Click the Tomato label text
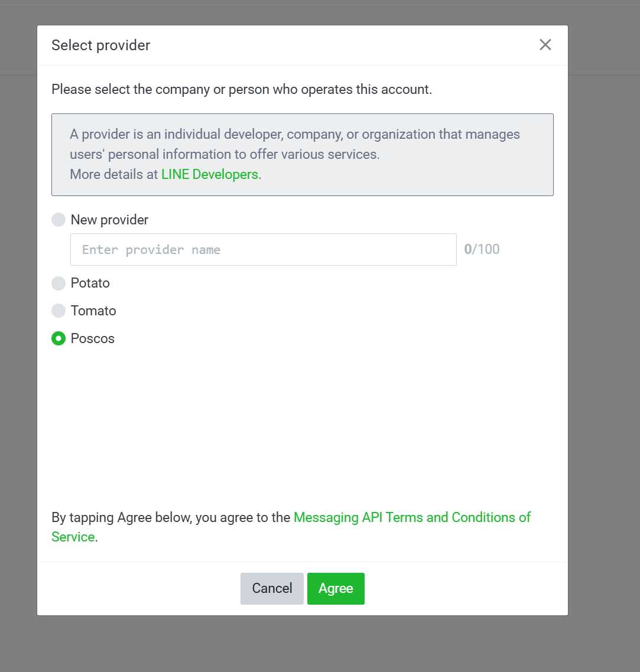 pos(93,311)
